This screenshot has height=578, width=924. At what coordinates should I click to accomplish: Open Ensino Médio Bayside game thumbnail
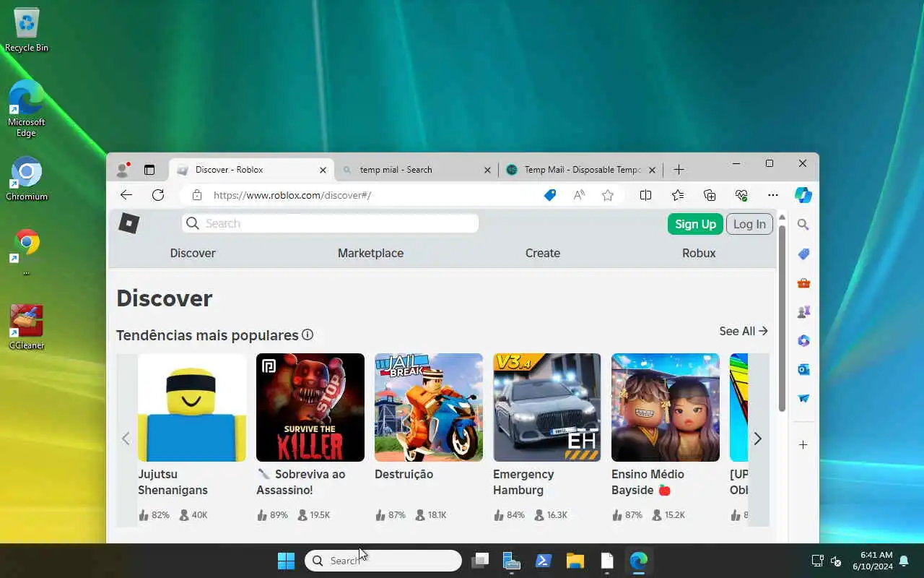(666, 407)
